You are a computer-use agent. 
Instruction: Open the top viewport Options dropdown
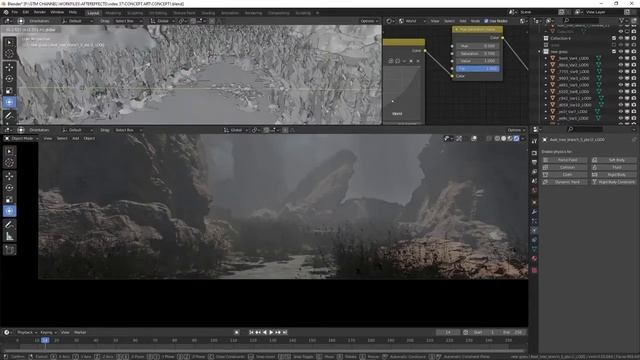tap(369, 21)
